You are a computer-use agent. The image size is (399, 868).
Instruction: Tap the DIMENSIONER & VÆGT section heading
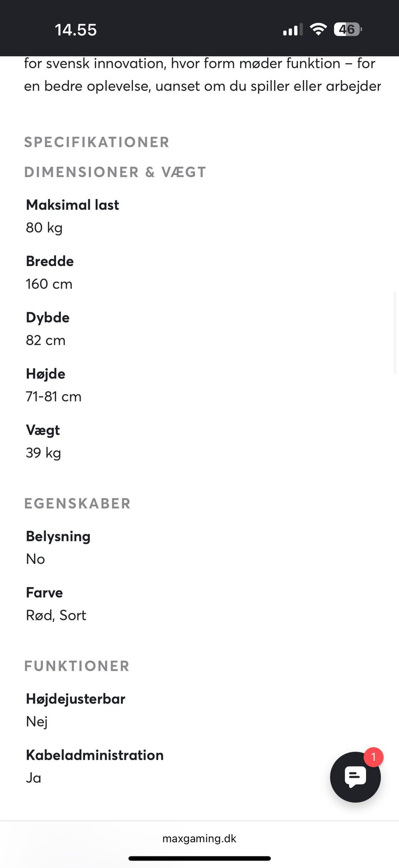[115, 172]
